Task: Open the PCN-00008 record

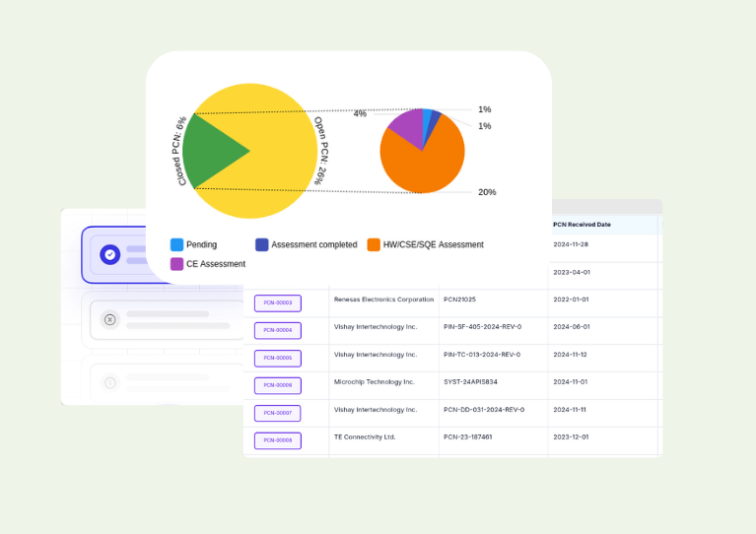Action: (277, 441)
